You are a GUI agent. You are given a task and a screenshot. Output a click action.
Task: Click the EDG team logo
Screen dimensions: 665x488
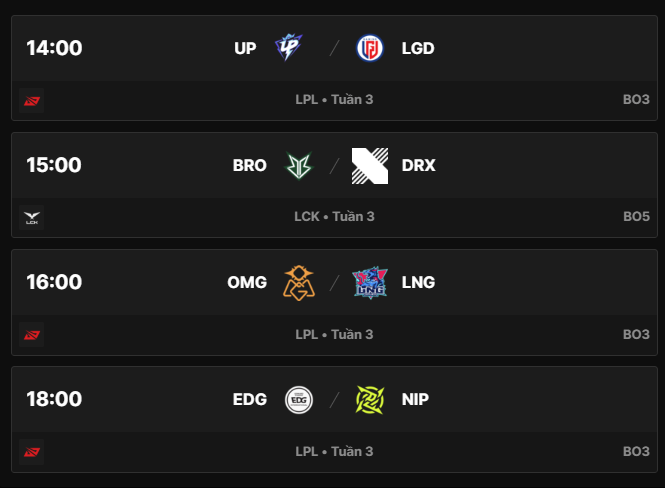pyautogui.click(x=298, y=399)
